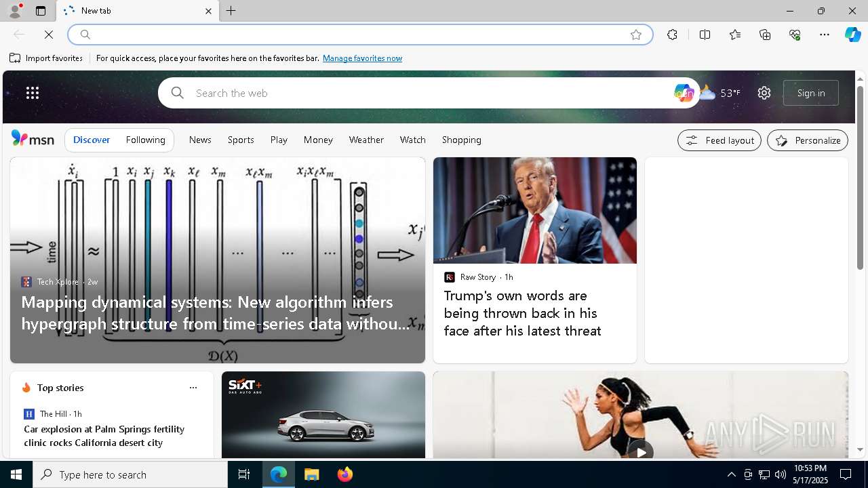Open Task View on the taskbar
868x488 pixels.
(x=244, y=474)
